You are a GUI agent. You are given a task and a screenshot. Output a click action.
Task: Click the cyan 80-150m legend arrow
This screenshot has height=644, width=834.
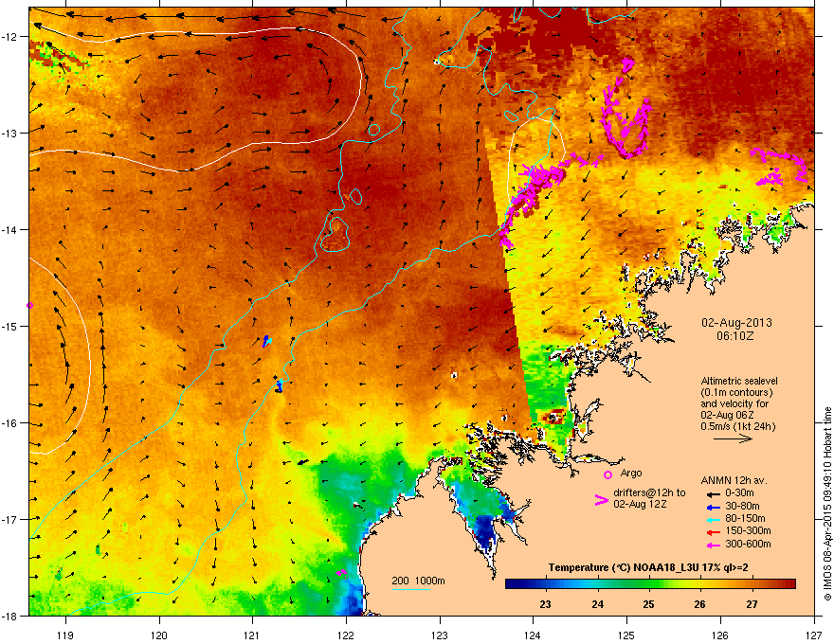712,519
